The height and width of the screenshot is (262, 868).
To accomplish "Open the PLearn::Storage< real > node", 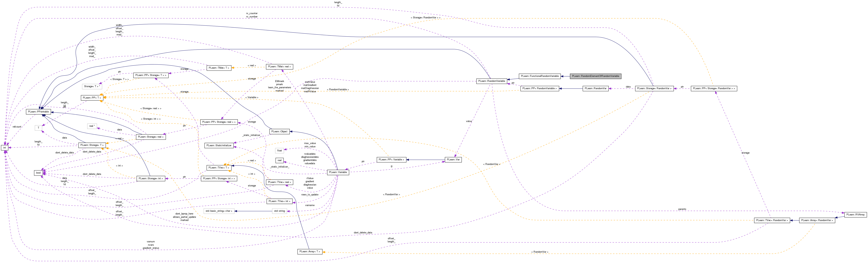I will pos(151,137).
